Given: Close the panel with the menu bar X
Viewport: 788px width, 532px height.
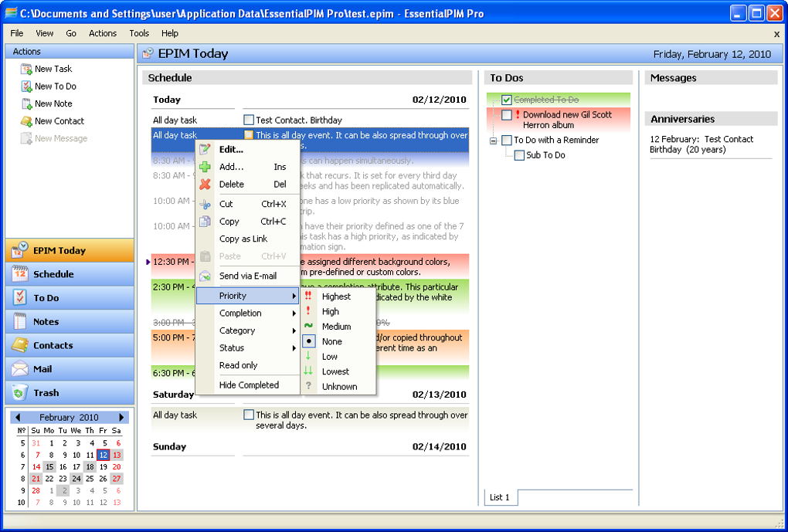Looking at the screenshot, I should pyautogui.click(x=777, y=34).
